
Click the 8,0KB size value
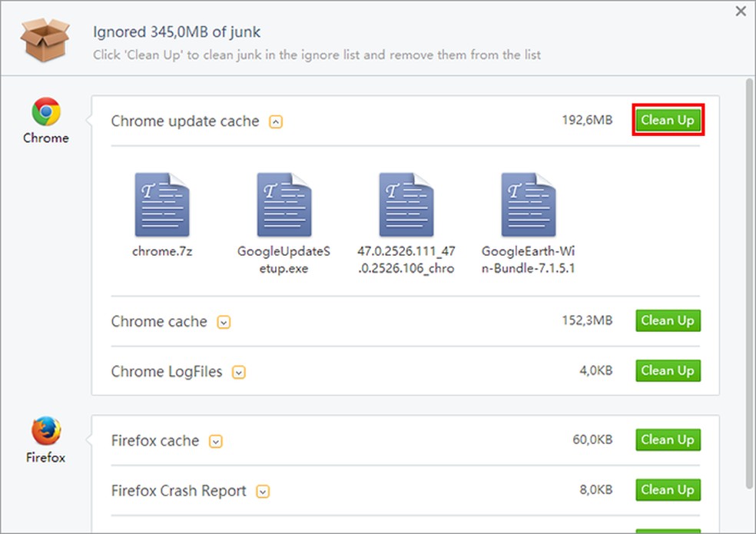(596, 489)
